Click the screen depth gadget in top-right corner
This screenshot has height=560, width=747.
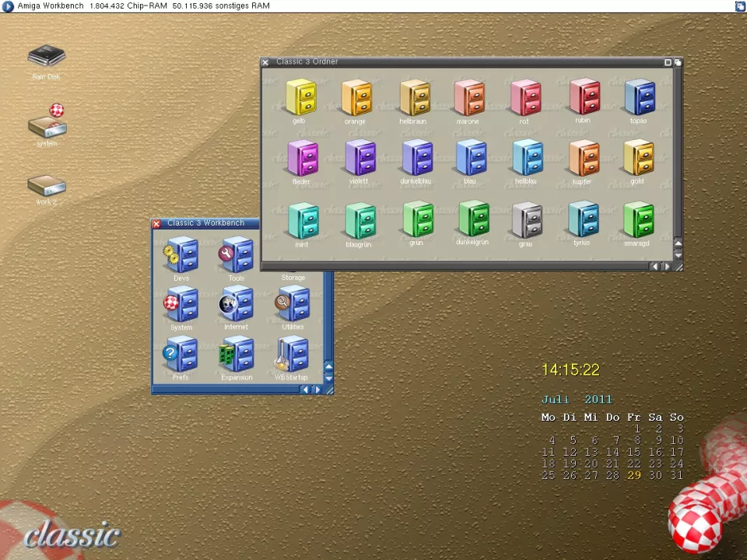pos(740,6)
